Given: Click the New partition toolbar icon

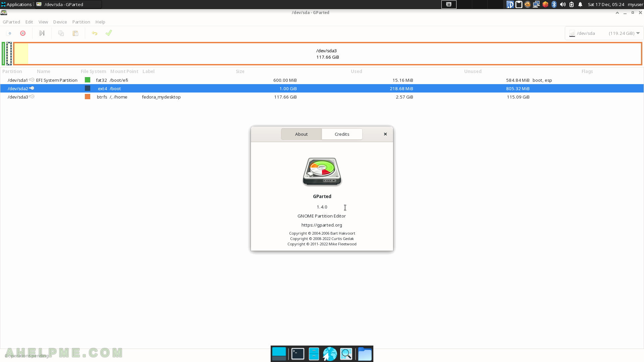Looking at the screenshot, I should 9,33.
